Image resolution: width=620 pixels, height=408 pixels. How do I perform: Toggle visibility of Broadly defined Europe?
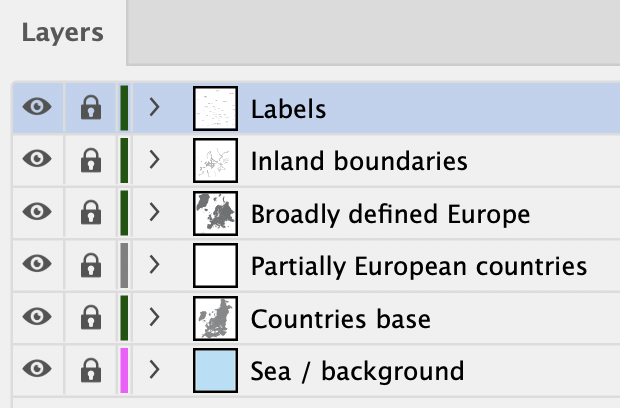tap(37, 212)
